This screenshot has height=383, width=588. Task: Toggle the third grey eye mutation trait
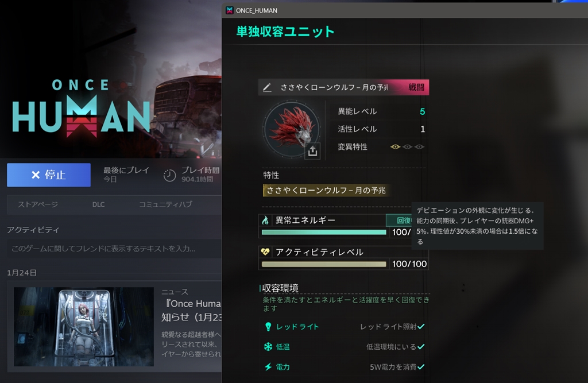coord(419,146)
